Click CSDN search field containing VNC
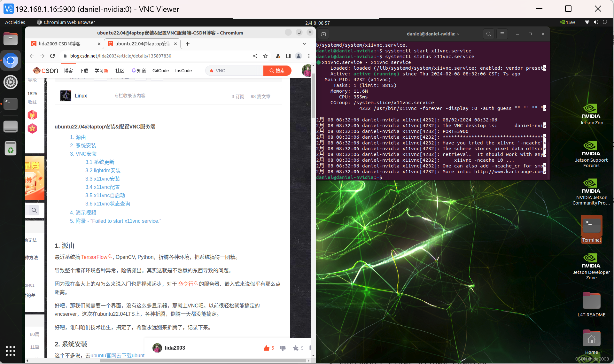614x364 pixels. pos(237,71)
